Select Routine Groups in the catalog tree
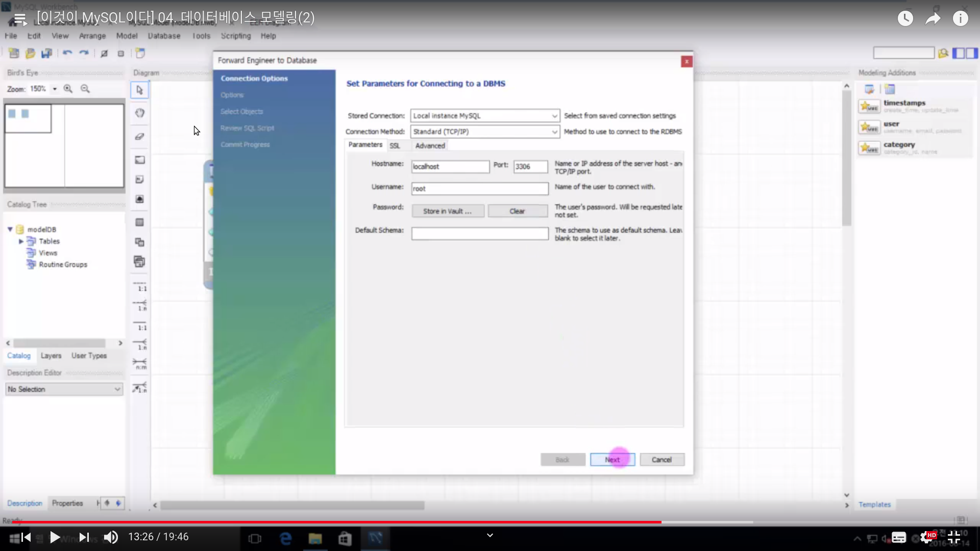The width and height of the screenshot is (980, 551). pos(63,265)
